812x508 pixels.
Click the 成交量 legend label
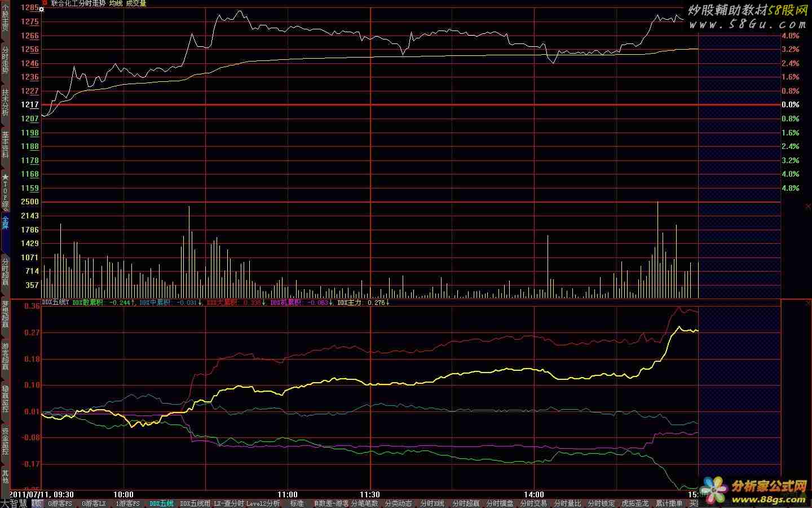point(136,3)
